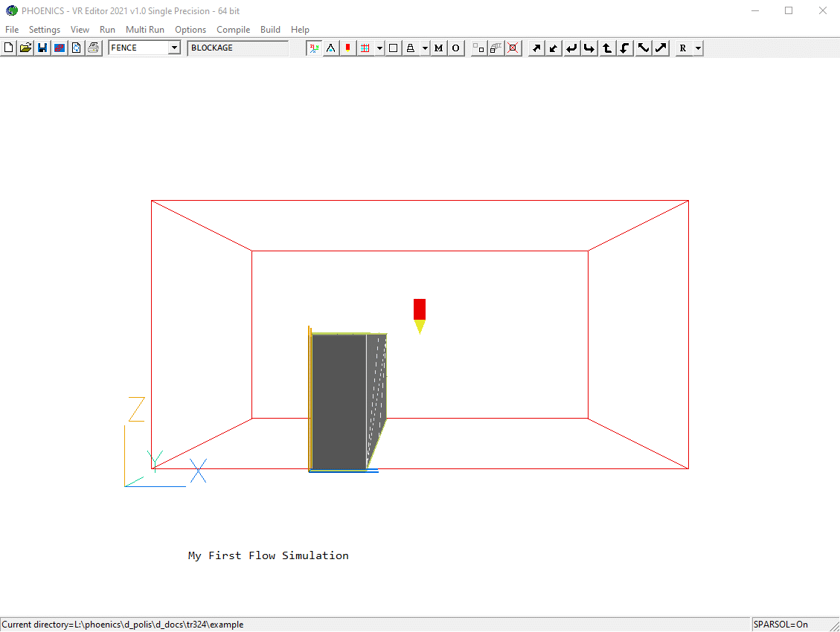Click the red probe marker in the viewport
Screen dimensions: 840x632
[420, 309]
